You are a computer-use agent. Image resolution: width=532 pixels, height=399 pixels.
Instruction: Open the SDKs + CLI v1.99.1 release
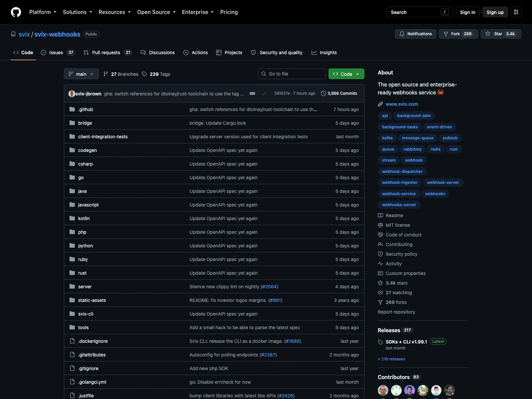click(406, 342)
